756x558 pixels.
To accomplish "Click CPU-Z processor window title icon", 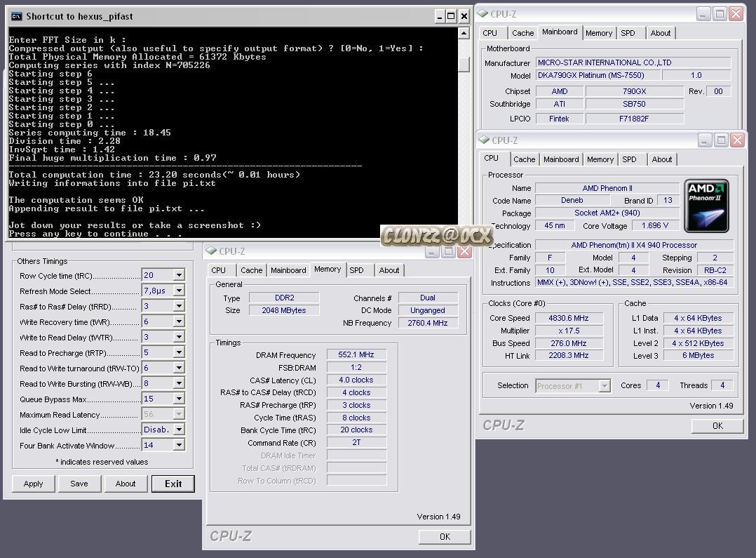I will tap(484, 140).
